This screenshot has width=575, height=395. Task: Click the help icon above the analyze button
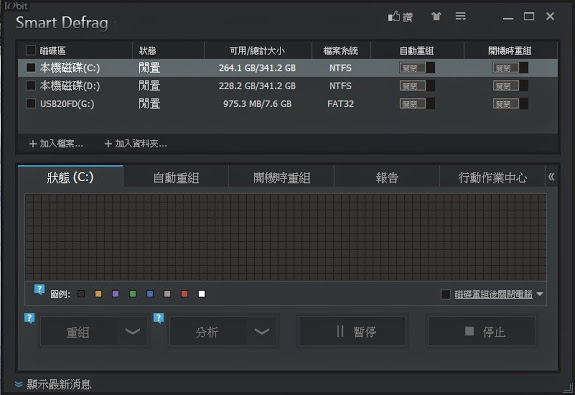[158, 318]
